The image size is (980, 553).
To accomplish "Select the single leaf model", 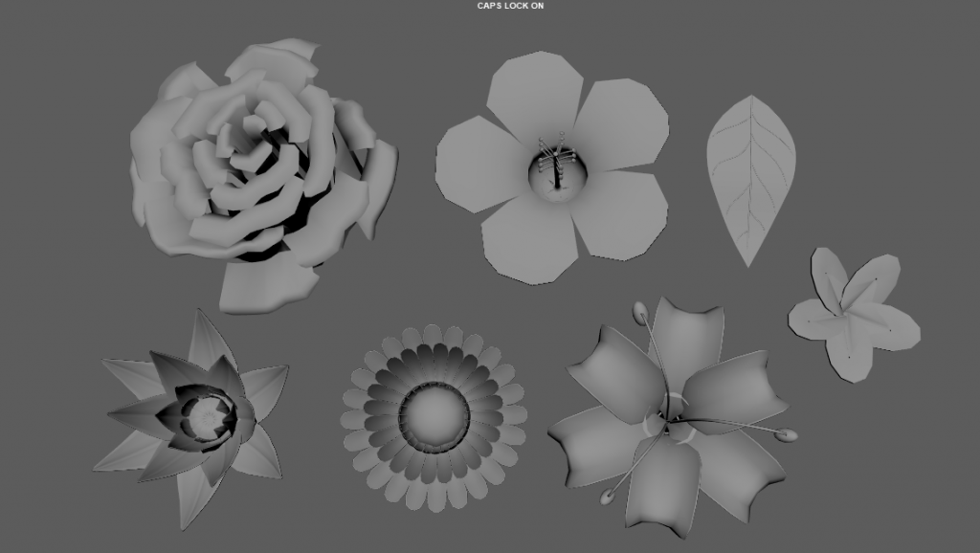I will point(751,181).
